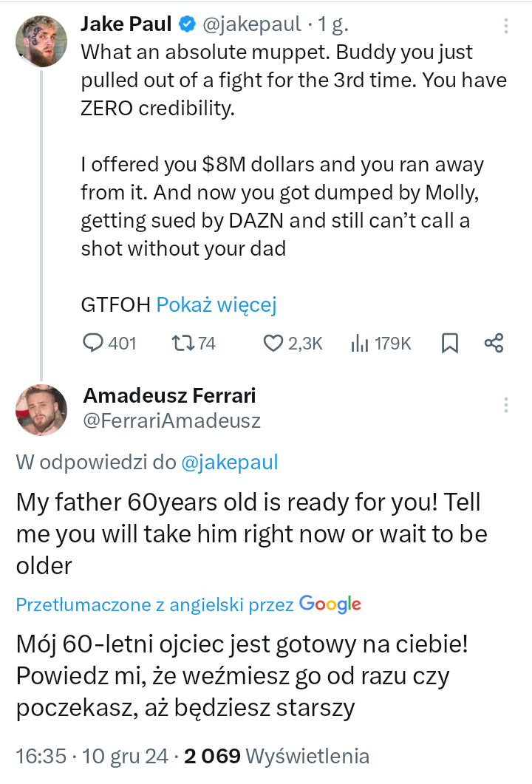Open the @jakepaul handle in tweet header
Viewport: 532px width, 784px height.
point(251,24)
